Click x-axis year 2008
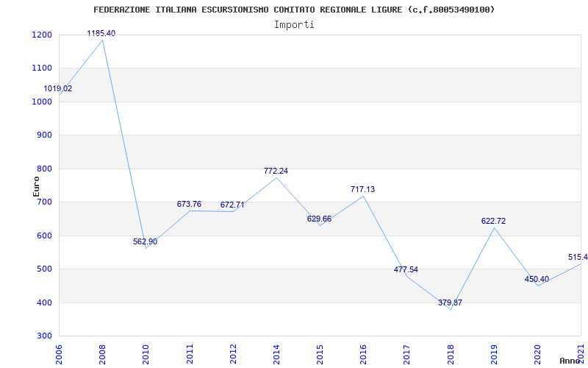This screenshot has height=368, width=588. pos(103,355)
